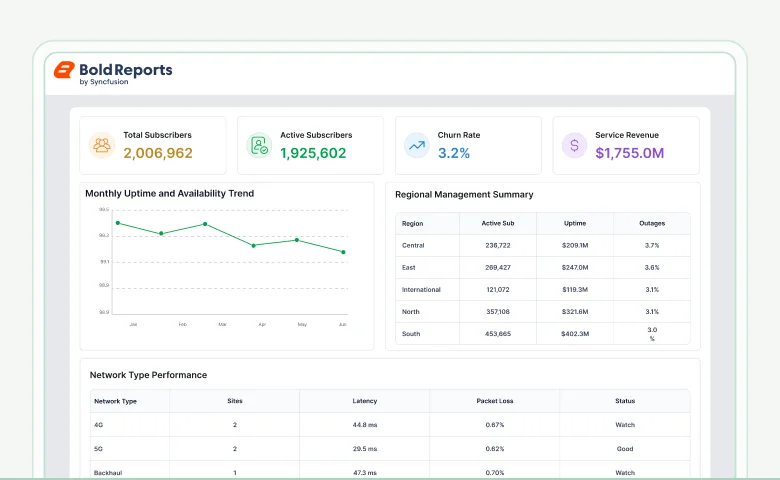Click the 453,665 active subscribers cell

pos(498,334)
